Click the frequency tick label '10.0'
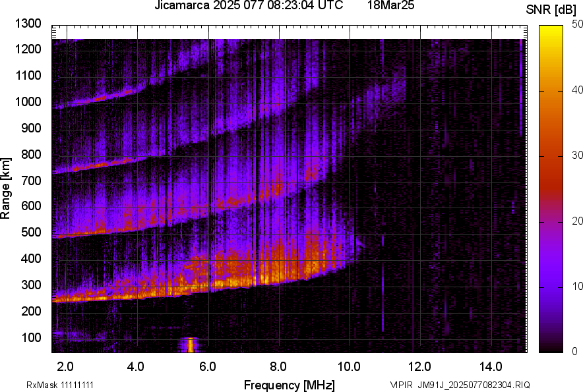 coord(349,367)
